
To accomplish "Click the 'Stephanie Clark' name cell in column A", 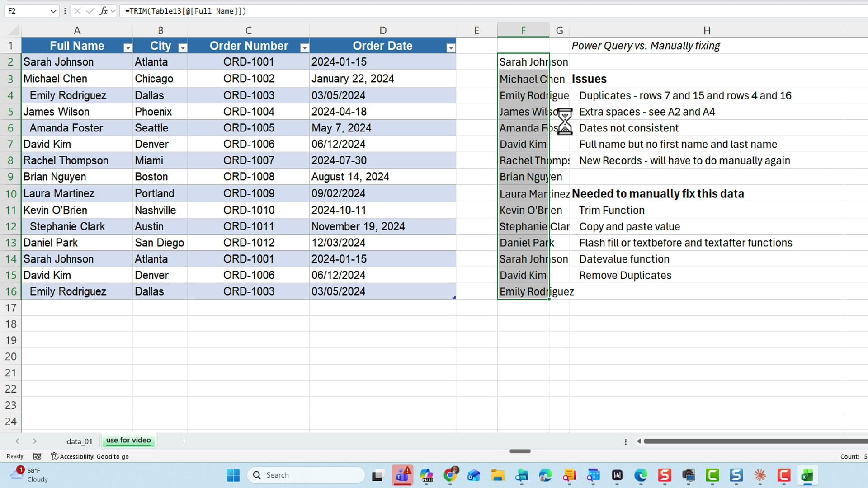I will pos(77,226).
